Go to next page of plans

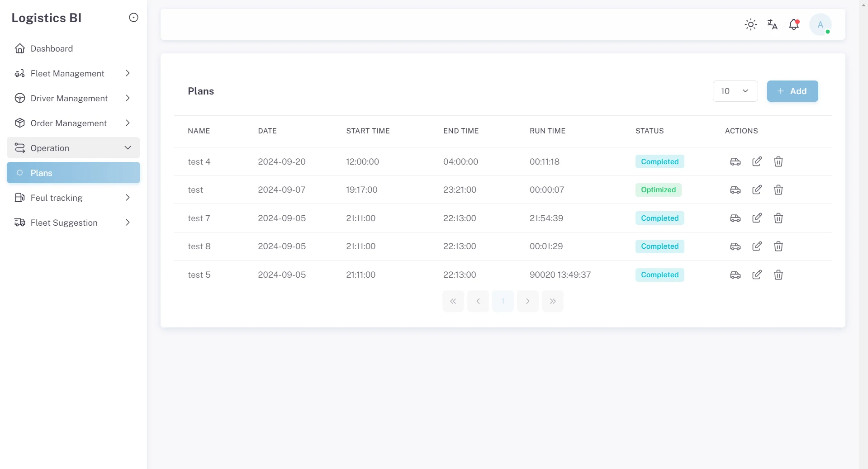tap(528, 301)
